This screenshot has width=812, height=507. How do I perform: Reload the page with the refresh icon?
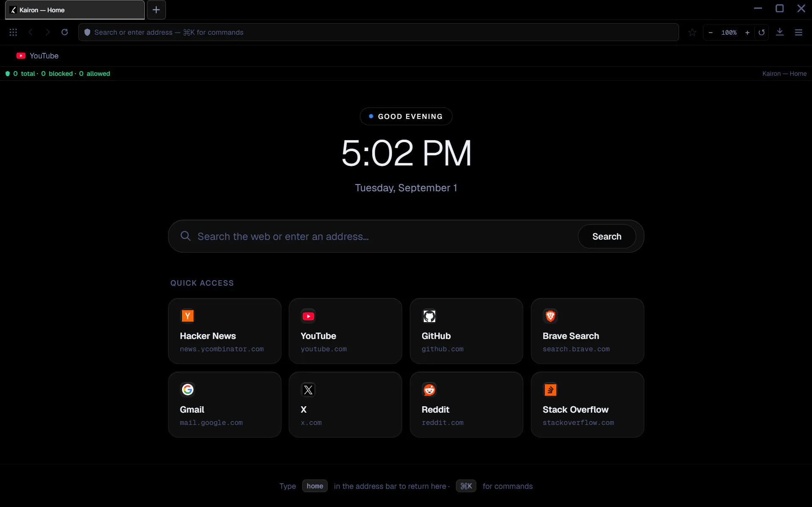[x=64, y=32]
